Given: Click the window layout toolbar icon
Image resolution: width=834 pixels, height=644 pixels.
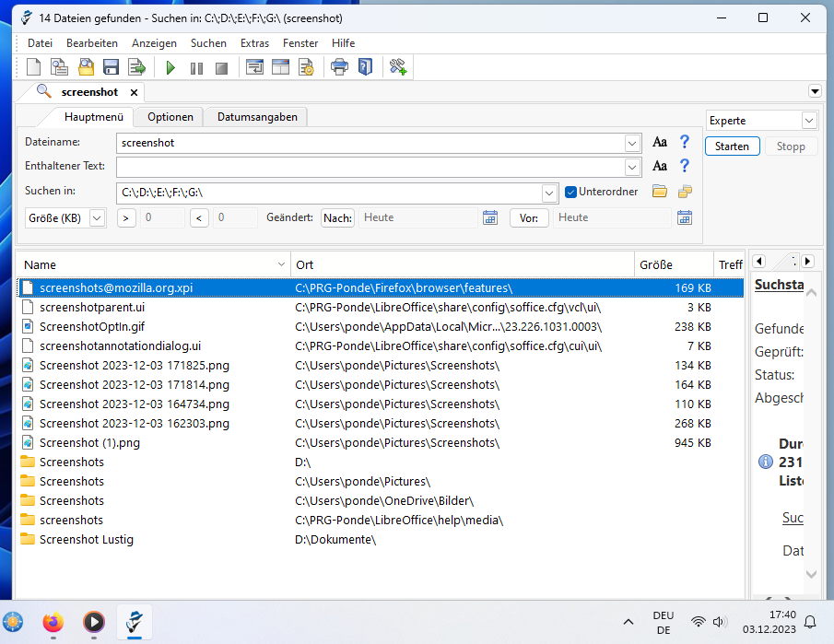Looking at the screenshot, I should [280, 67].
